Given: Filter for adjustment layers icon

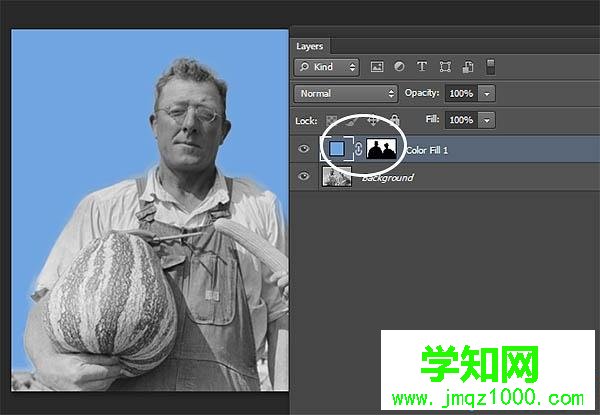Looking at the screenshot, I should click(x=399, y=67).
